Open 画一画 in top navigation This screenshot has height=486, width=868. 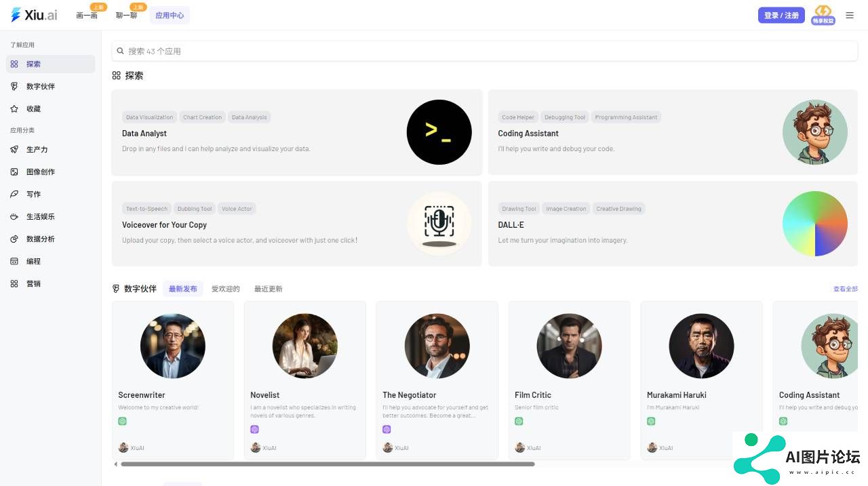(x=87, y=15)
